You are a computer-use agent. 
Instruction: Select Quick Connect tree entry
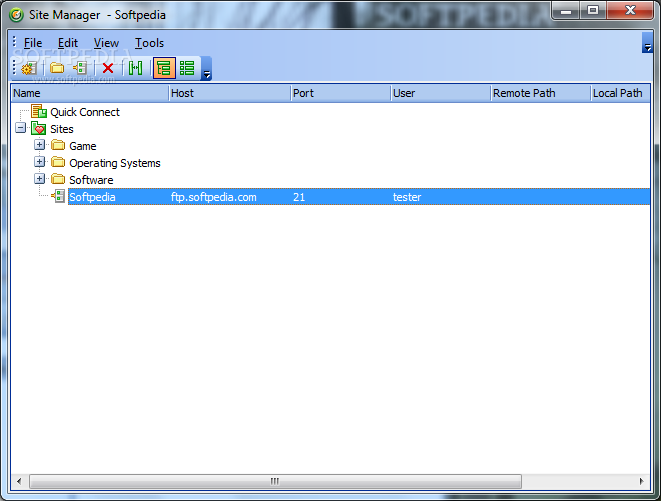coord(85,112)
